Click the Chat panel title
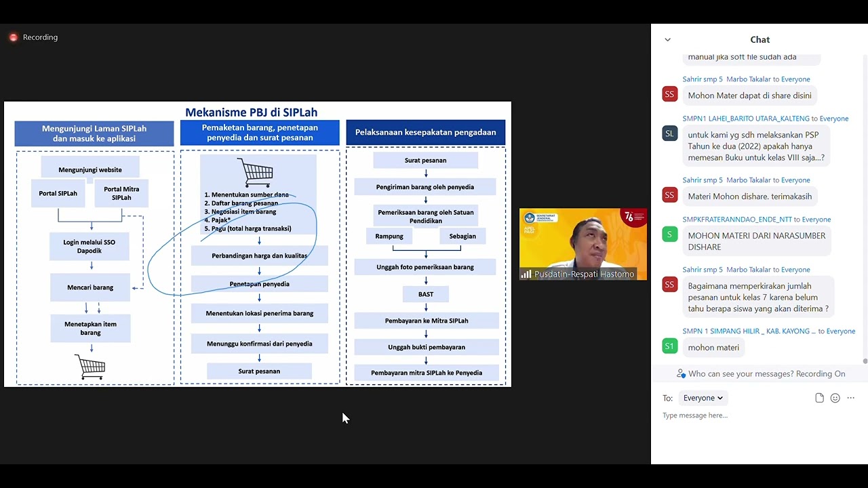 click(759, 40)
